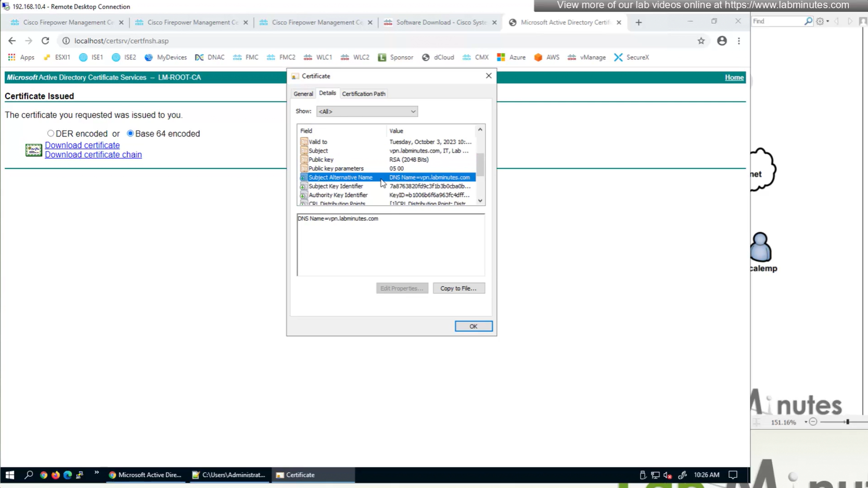Open the FMC bookmark shortcut
868x488 pixels.
pyautogui.click(x=246, y=57)
